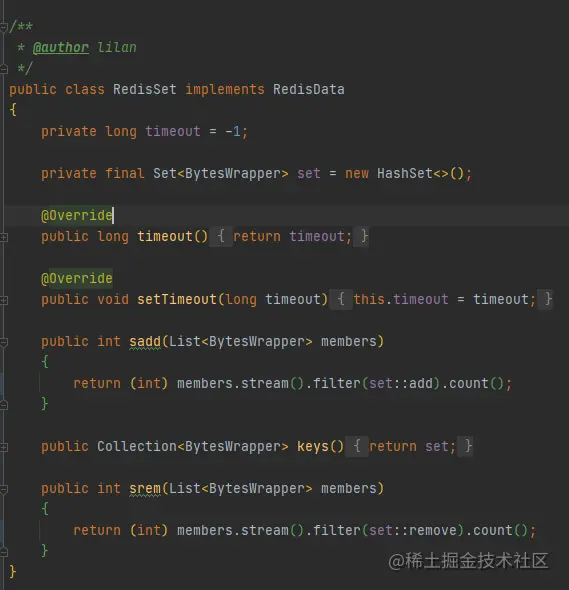Click the '-1' initial value
This screenshot has width=569, height=590.
[233, 132]
